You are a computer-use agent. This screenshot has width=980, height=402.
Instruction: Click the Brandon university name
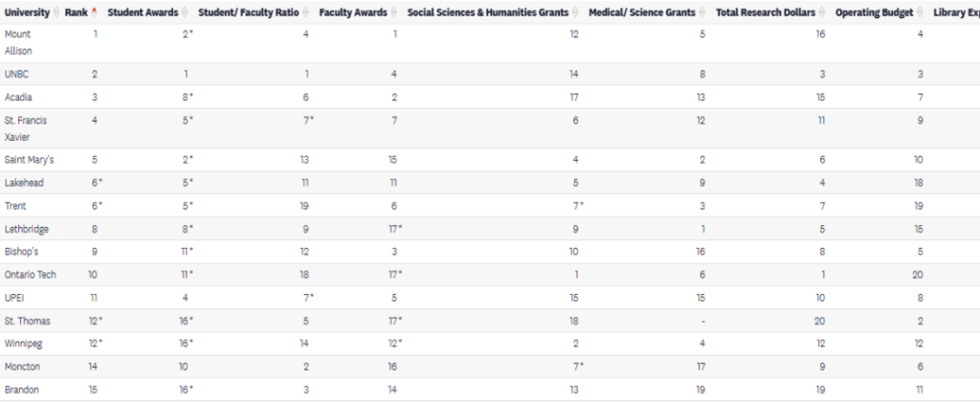22,390
